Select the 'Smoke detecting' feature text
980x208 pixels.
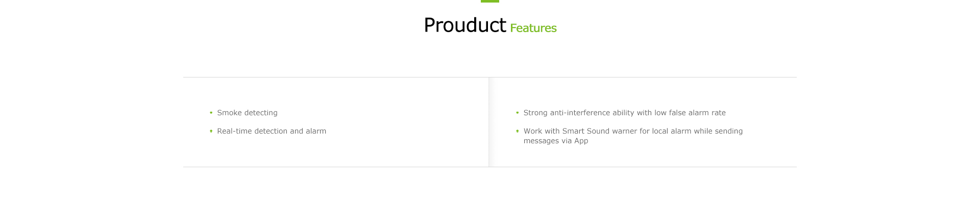[248, 113]
